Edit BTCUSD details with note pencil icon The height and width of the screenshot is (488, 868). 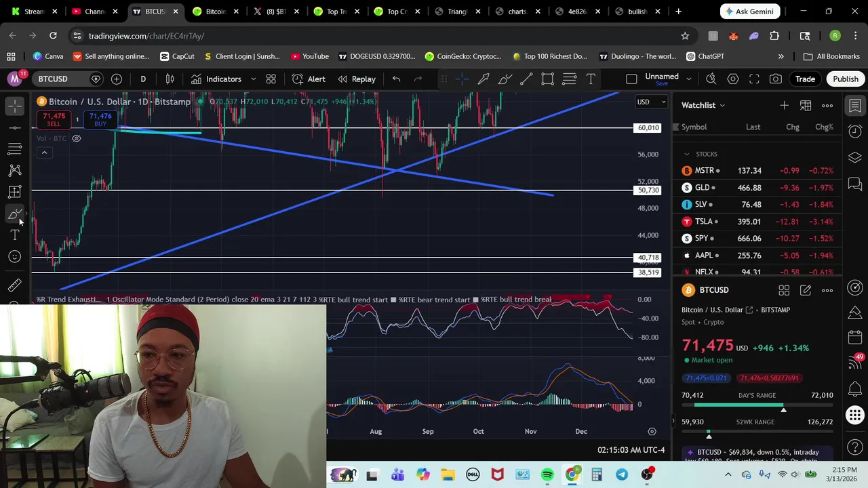click(x=806, y=290)
